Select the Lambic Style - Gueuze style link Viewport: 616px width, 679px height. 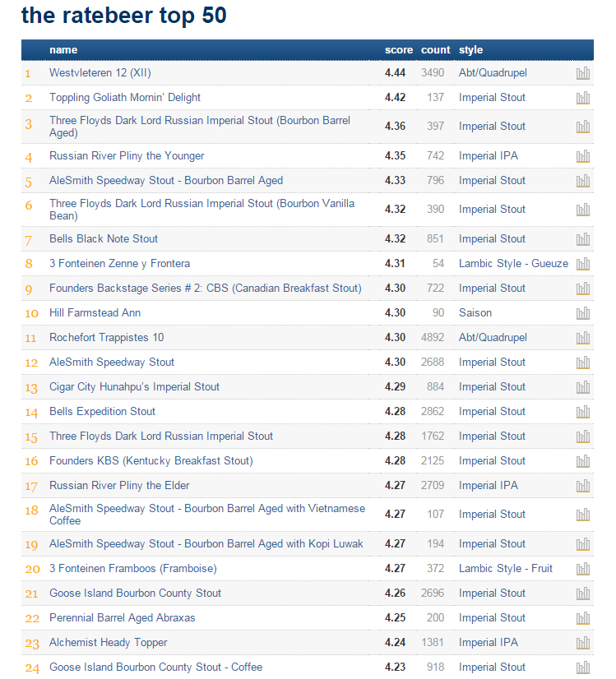tap(513, 264)
